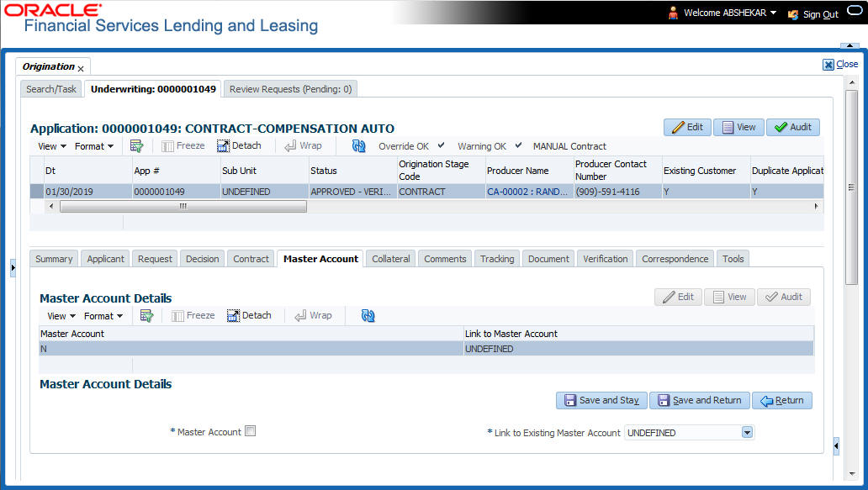This screenshot has width=868, height=490.
Task: Click the user avatar icon beside Welcome ABSHEKAR
Action: coord(673,13)
